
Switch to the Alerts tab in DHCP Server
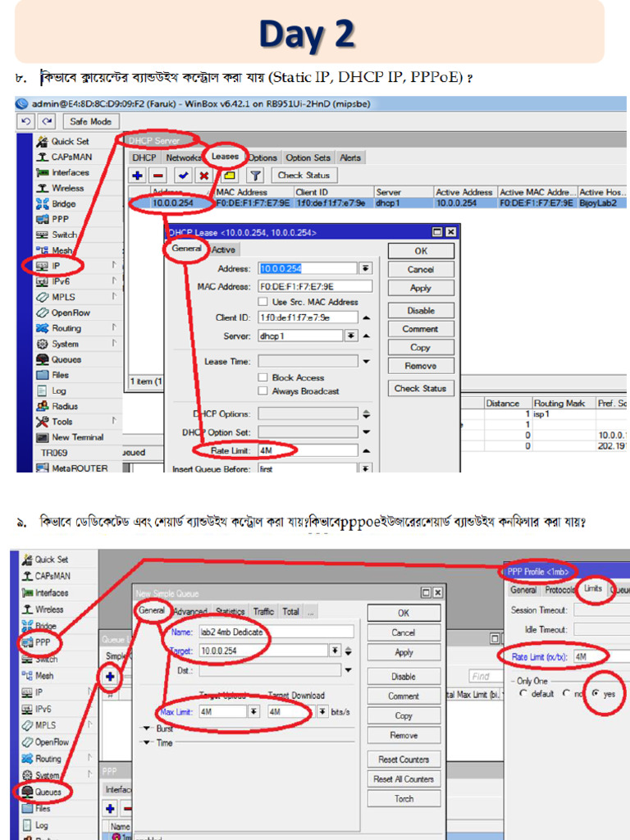pyautogui.click(x=349, y=157)
